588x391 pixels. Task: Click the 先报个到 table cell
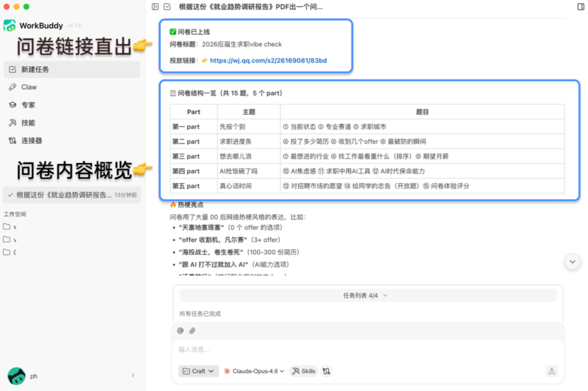249,127
